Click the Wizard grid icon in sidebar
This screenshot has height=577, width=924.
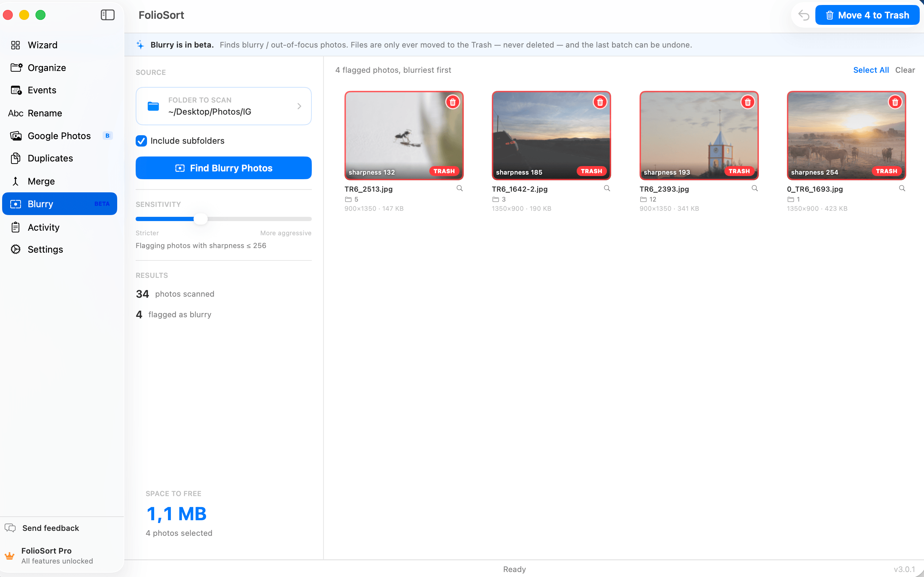click(16, 45)
